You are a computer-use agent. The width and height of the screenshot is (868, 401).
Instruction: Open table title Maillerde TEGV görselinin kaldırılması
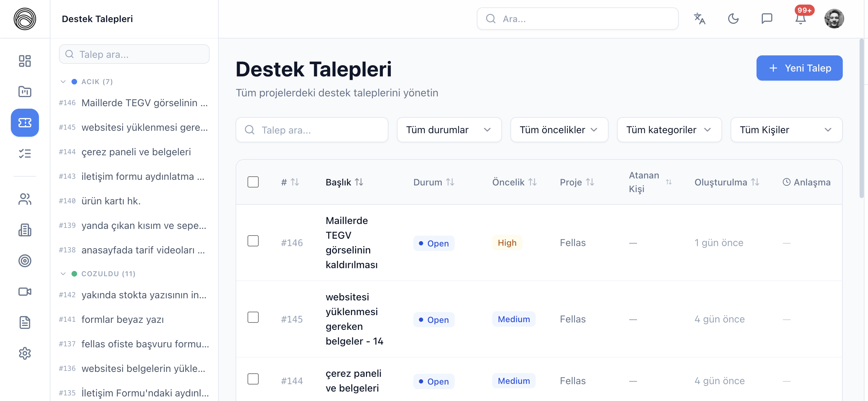pyautogui.click(x=352, y=243)
